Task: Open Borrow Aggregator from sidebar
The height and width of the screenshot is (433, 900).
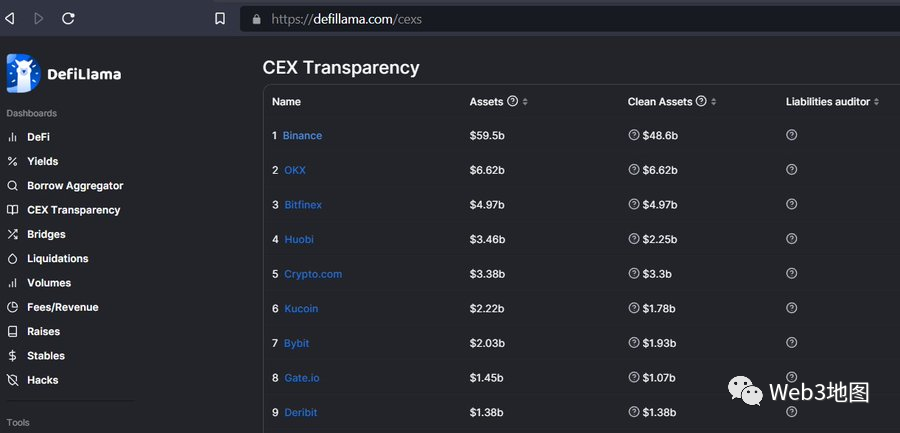Action: coord(75,186)
